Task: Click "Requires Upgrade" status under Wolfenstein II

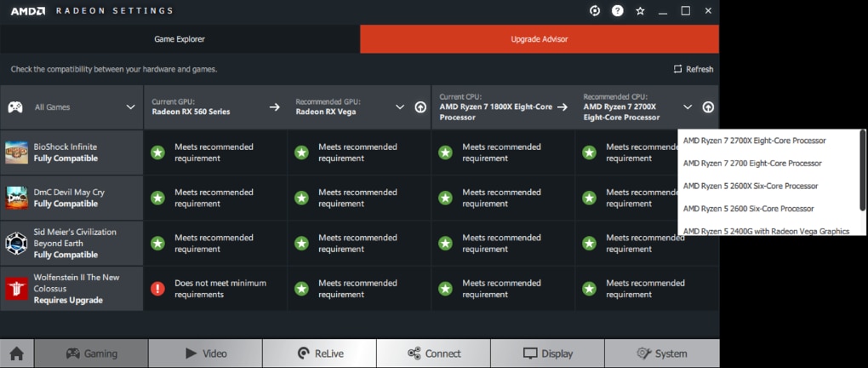Action: pos(68,301)
